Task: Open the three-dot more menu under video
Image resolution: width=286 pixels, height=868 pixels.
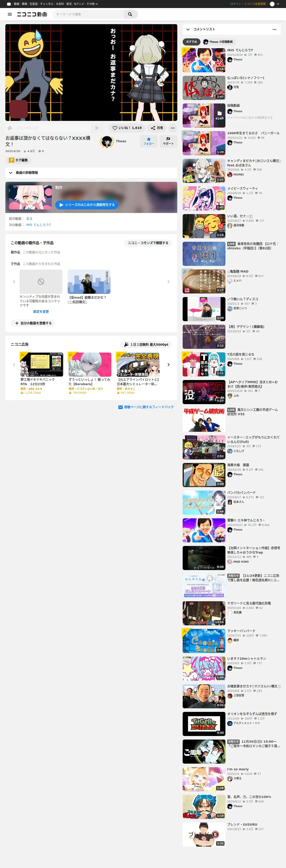Action: 173,128
